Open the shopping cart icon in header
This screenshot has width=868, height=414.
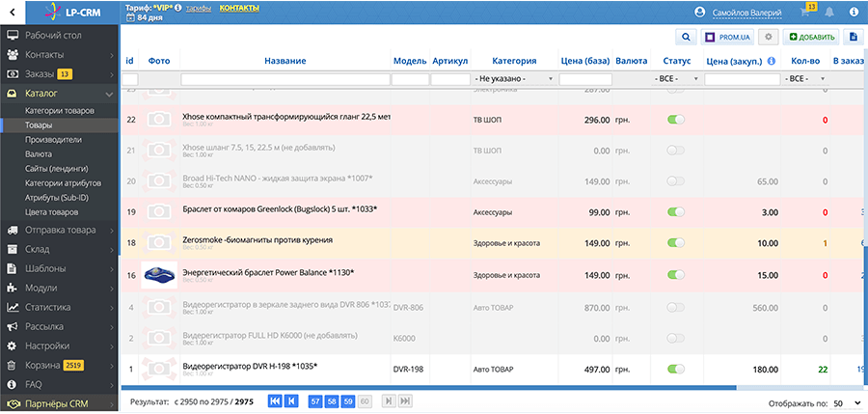[x=805, y=12]
